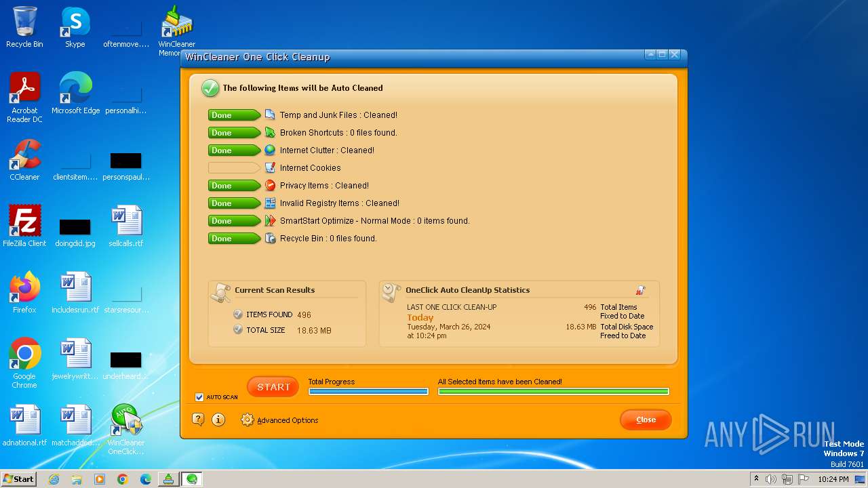Click the Temp and Junk Files icon
The image size is (868, 488).
coord(270,115)
